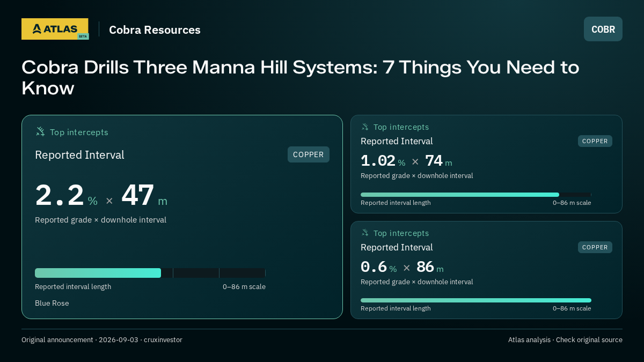This screenshot has height=362, width=644.
Task: Click the COPPER tag on the 2.2% card
Action: [309, 154]
